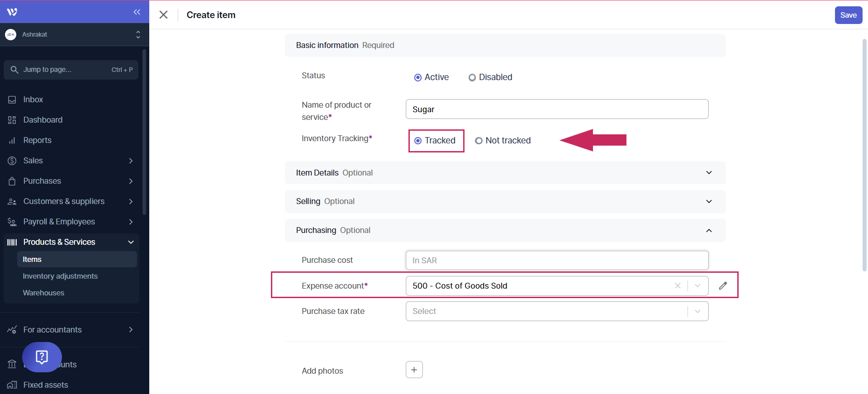Click the Save button
Viewport: 868px width, 394px height.
coord(848,15)
